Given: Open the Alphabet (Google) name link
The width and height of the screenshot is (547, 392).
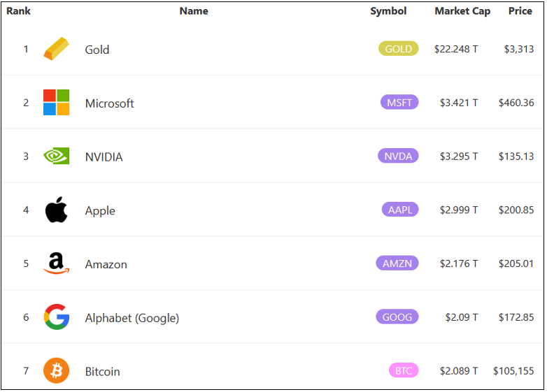Looking at the screenshot, I should coord(132,318).
